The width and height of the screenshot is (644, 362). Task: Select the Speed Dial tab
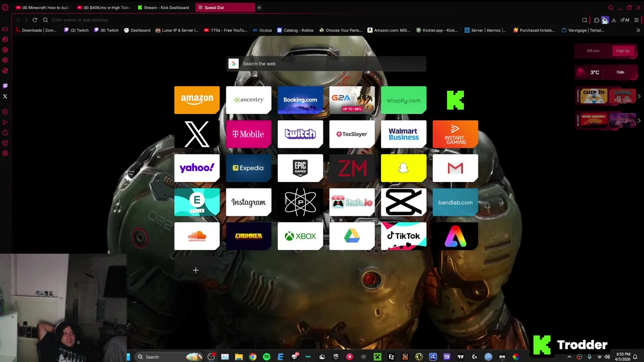[225, 8]
